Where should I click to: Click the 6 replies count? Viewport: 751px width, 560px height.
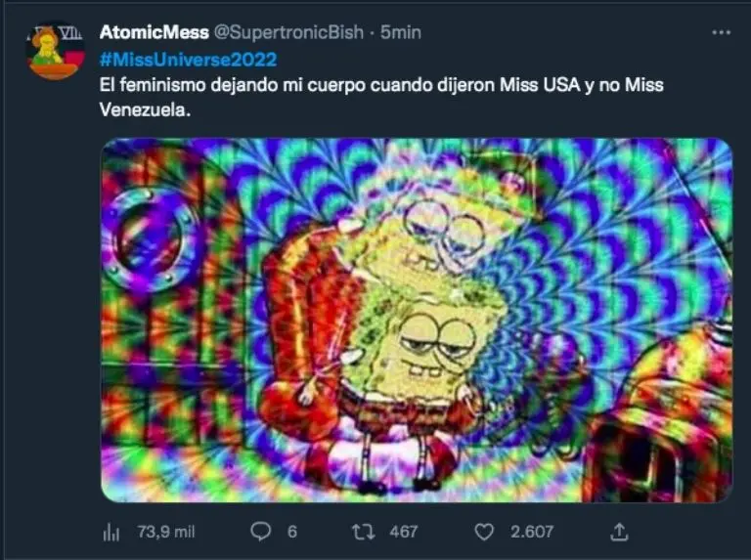292,532
